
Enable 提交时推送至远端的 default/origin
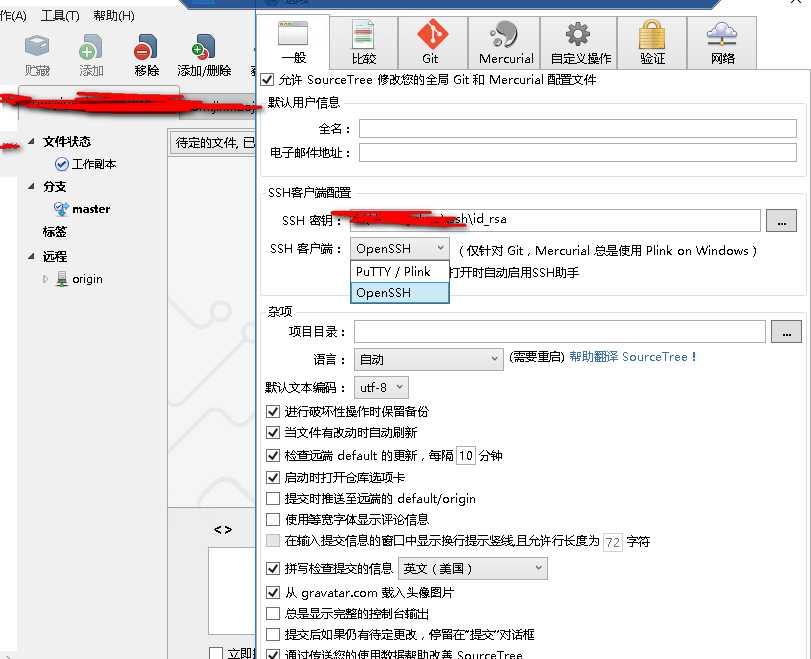(x=273, y=499)
